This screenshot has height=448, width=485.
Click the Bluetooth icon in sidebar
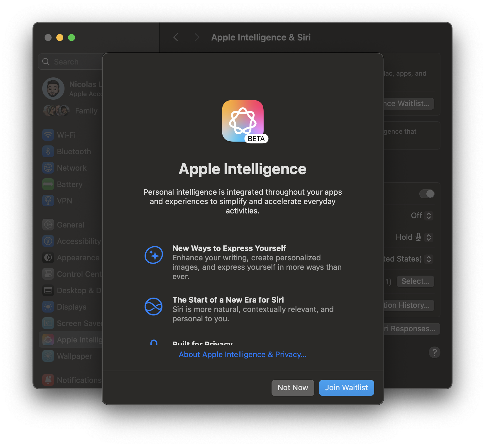click(48, 151)
